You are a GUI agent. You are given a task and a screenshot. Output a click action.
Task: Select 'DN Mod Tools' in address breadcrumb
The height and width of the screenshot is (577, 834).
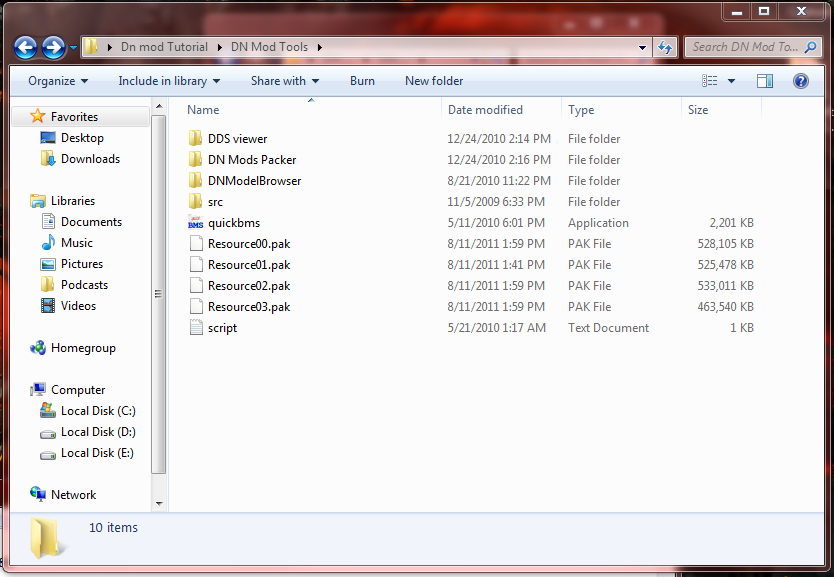pos(269,47)
